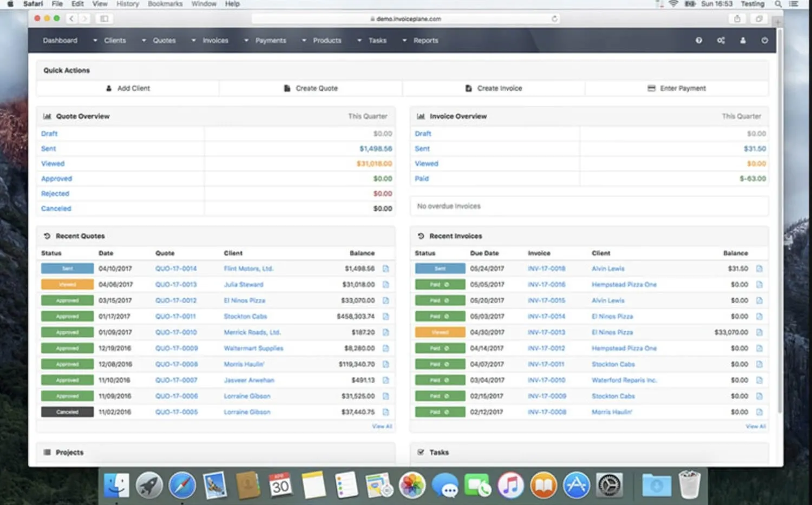Viewport: 812px width, 505px height.
Task: Click the user account icon in navbar
Action: tap(743, 41)
